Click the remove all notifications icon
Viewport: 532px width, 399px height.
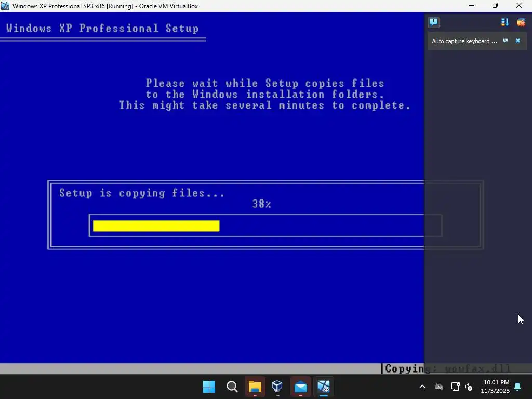521,22
